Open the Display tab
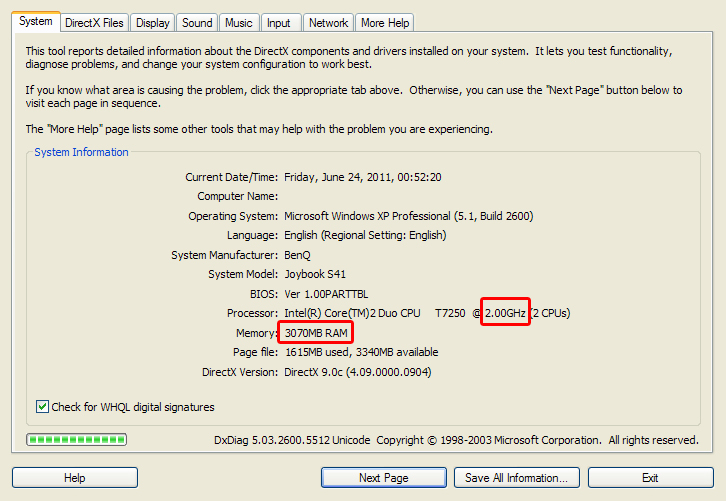The width and height of the screenshot is (726, 501). pyautogui.click(x=153, y=23)
